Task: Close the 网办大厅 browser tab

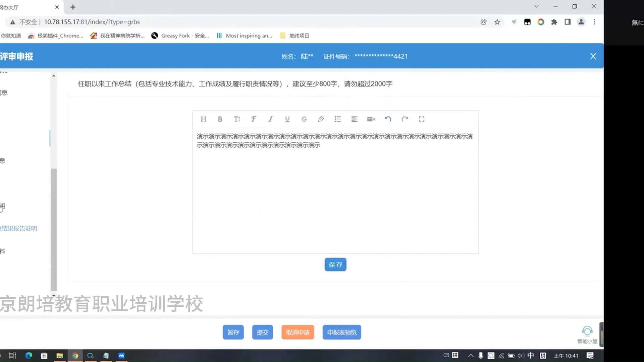Action: (x=57, y=7)
